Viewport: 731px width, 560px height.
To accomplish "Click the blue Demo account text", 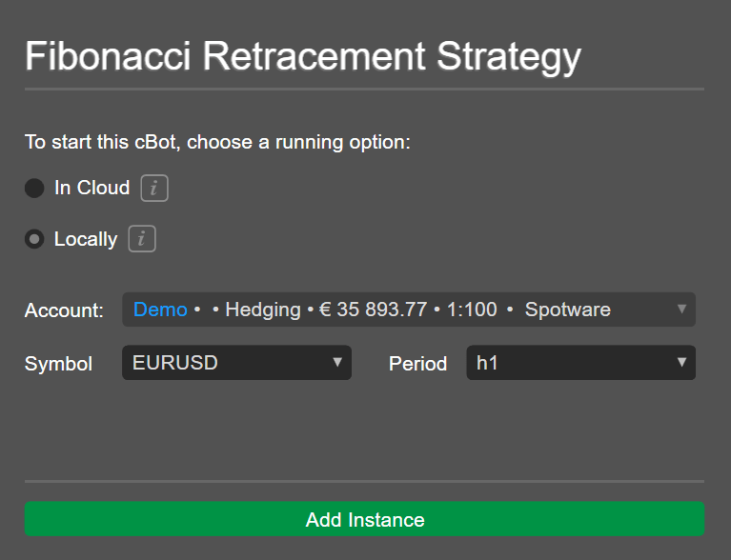I will 160,310.
